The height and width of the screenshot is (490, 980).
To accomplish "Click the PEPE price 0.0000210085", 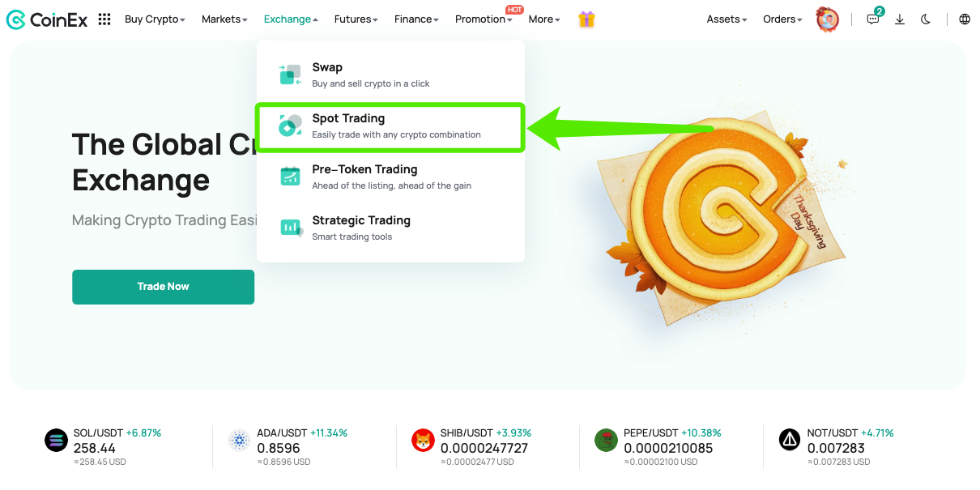I will 668,448.
